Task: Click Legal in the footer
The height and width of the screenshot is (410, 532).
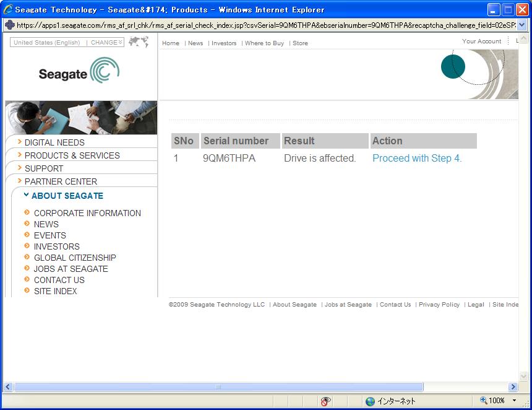Action: click(476, 305)
